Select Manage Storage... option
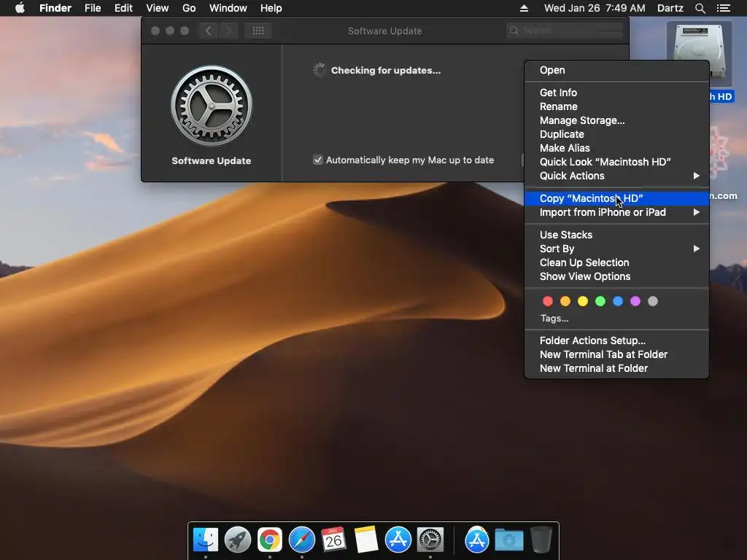The width and height of the screenshot is (747, 560). click(x=616, y=120)
